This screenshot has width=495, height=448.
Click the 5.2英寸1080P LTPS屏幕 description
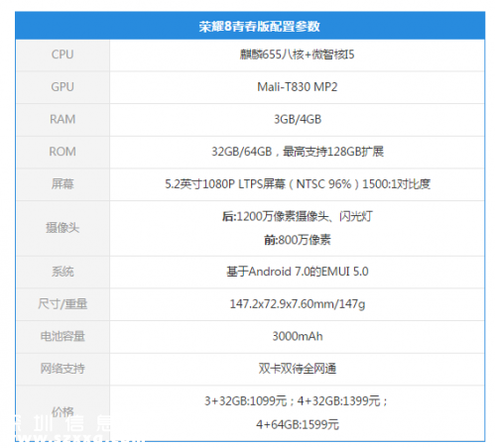(x=298, y=183)
